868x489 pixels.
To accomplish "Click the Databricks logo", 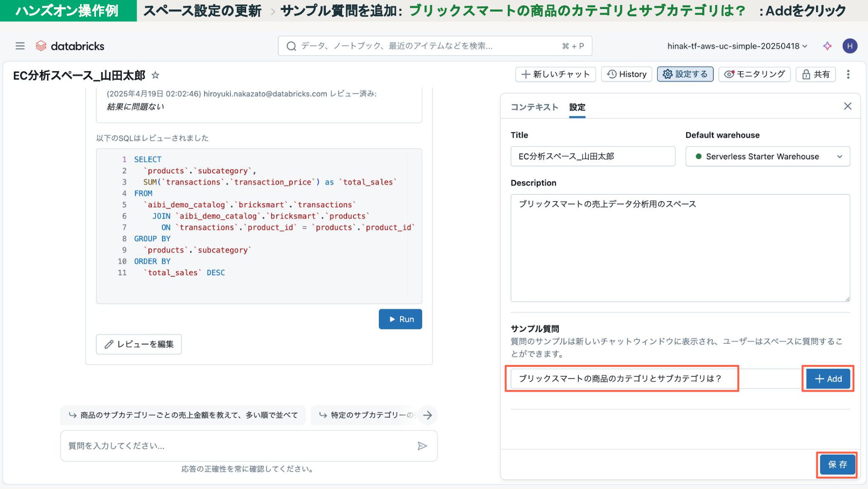I will point(70,46).
